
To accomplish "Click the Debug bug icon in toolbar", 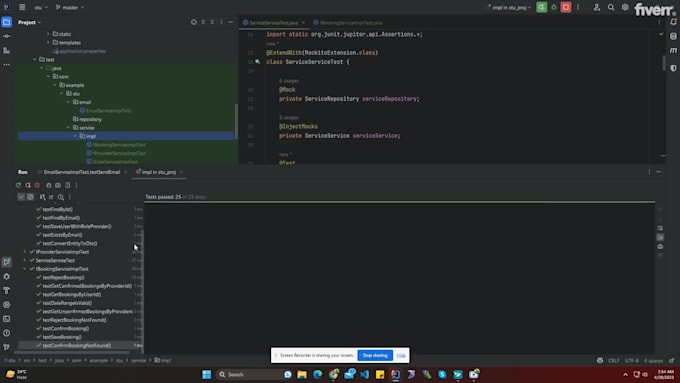I will click(x=554, y=7).
